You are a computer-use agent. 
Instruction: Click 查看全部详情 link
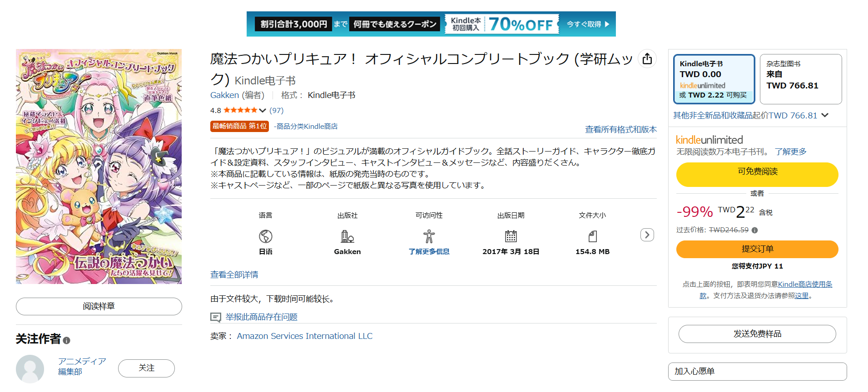[x=234, y=274]
